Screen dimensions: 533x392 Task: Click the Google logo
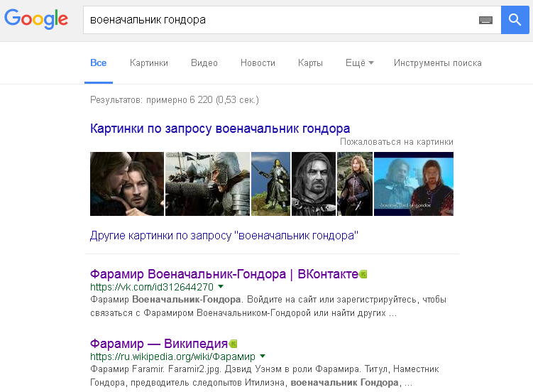36,19
